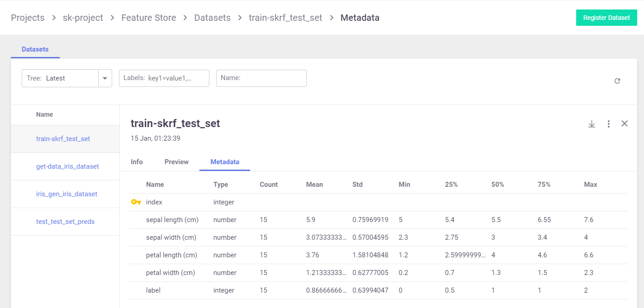The height and width of the screenshot is (308, 644).
Task: Click the 75% value 6.55
Action: click(544, 220)
